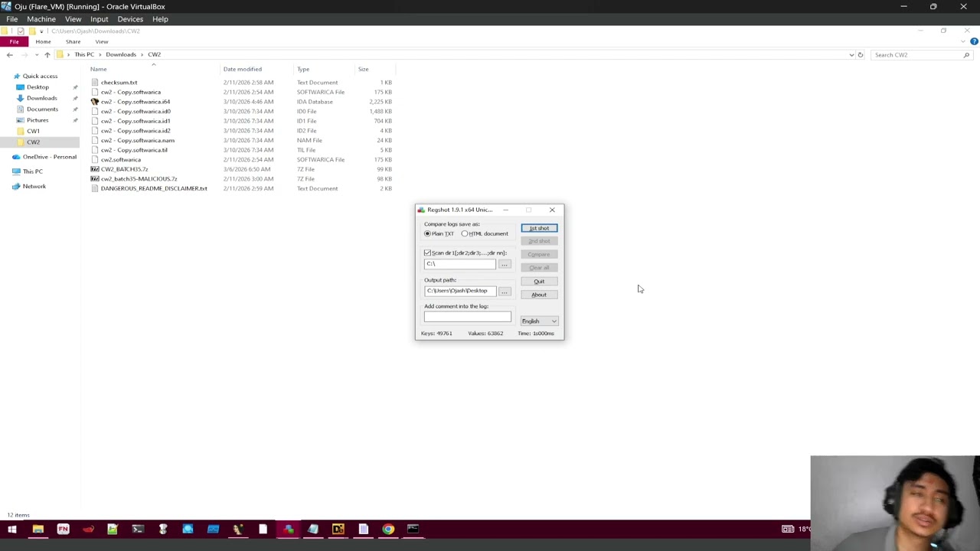This screenshot has width=980, height=551.
Task: Select Quick access in sidebar
Action: tap(40, 76)
